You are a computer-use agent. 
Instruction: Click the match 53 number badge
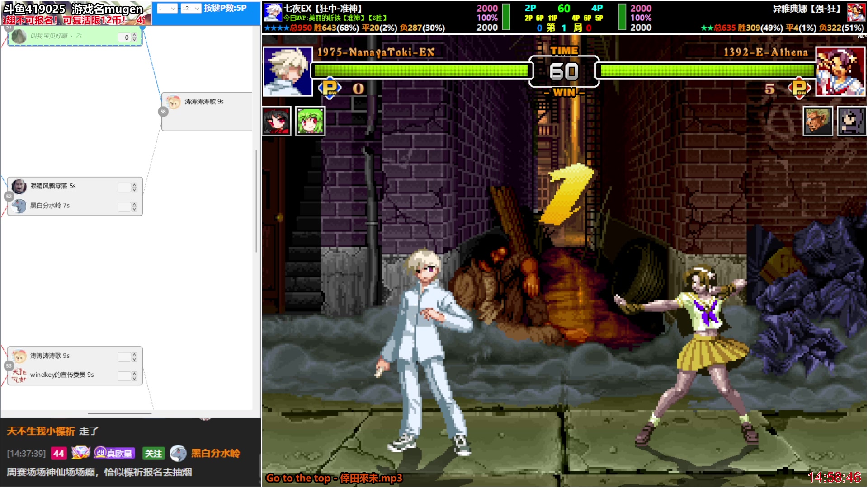pyautogui.click(x=9, y=366)
